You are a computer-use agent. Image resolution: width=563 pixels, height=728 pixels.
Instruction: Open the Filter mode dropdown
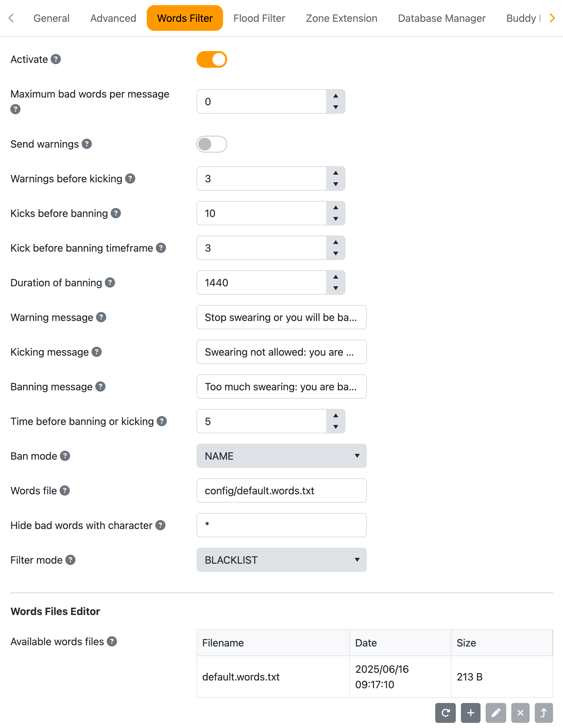(x=281, y=560)
